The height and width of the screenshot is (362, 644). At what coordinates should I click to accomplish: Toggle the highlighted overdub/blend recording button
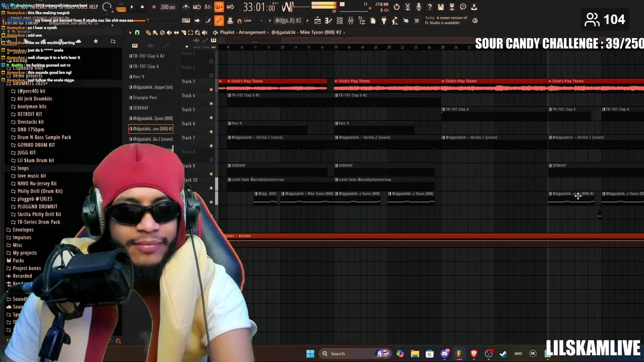point(219,7)
